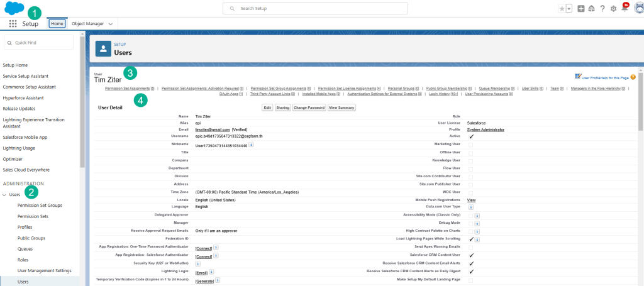Open the favorites list dropdown arrow
644x286 pixels.
pos(569,9)
